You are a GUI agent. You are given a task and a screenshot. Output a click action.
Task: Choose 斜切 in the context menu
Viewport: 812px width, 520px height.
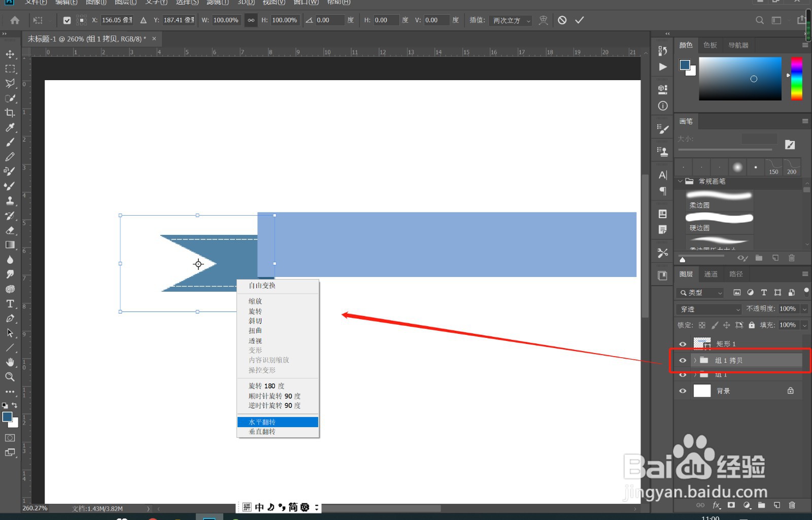tap(278, 321)
